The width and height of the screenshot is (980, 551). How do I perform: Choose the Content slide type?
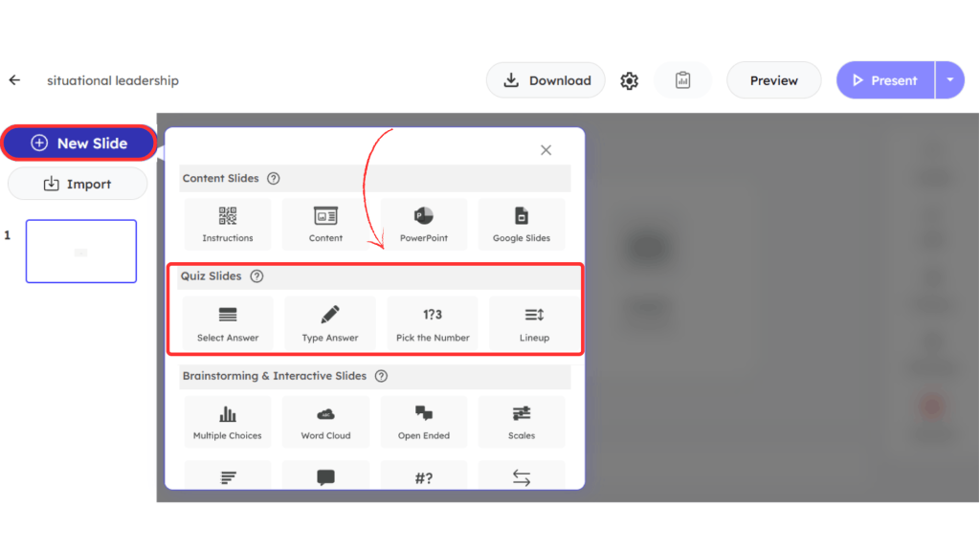point(325,224)
